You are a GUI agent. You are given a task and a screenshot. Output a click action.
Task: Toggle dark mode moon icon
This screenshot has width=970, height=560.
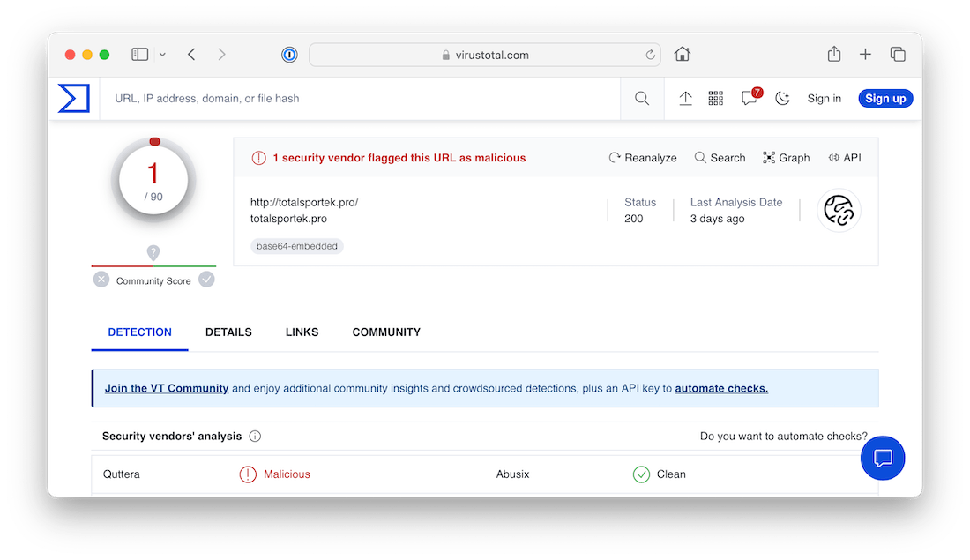pyautogui.click(x=782, y=99)
